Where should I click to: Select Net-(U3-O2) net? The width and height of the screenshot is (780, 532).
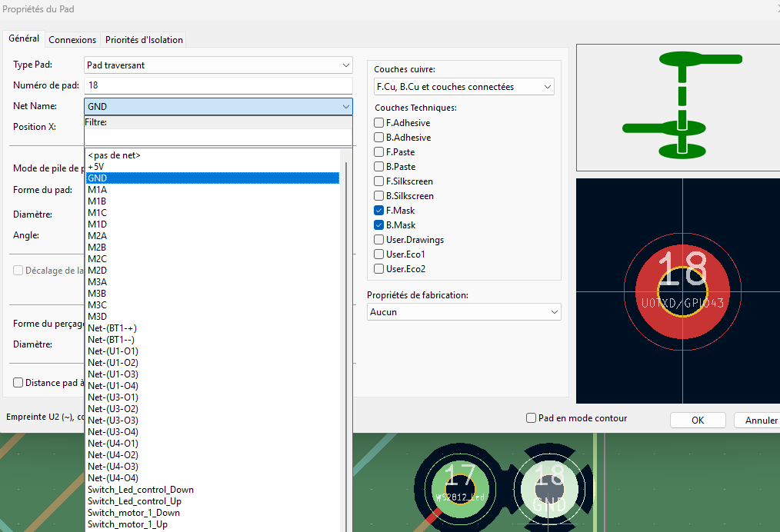212,409
